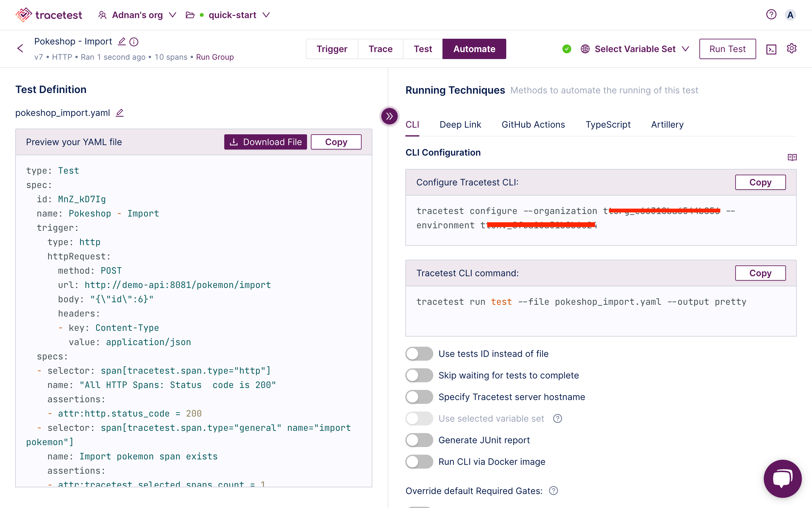Image resolution: width=812 pixels, height=508 pixels.
Task: Click the organization people icon
Action: point(102,15)
